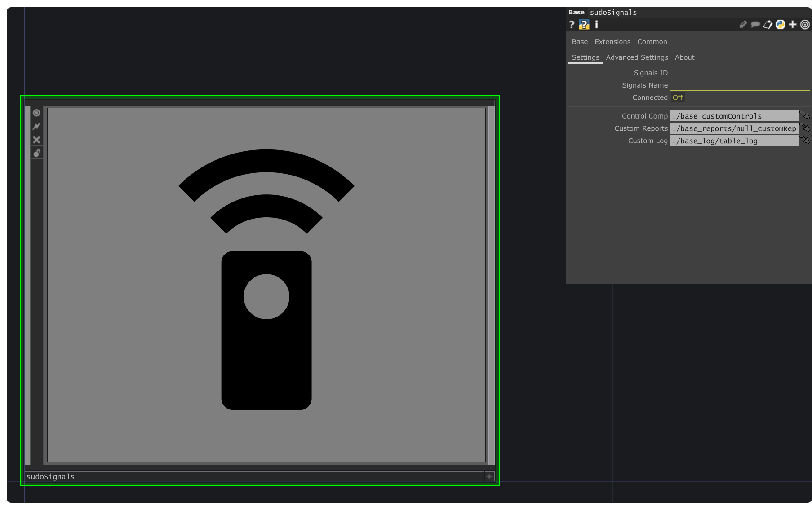Image resolution: width=812 pixels, height=510 pixels.
Task: Open the Python help icon
Action: pyautogui.click(x=584, y=25)
